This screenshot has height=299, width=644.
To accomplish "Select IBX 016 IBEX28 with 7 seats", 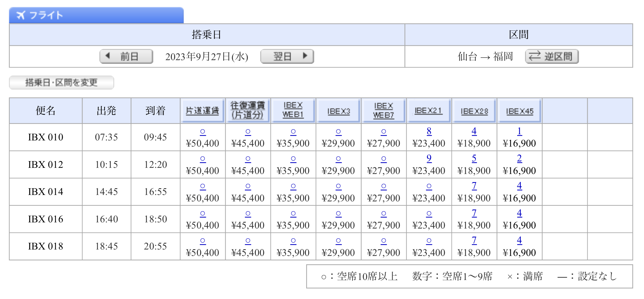I will 474,213.
